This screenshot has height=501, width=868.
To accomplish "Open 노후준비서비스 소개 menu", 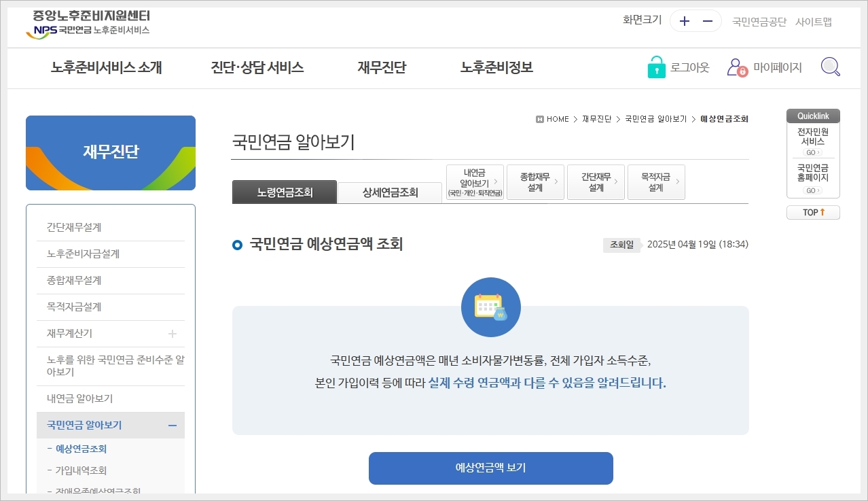I will click(x=107, y=67).
